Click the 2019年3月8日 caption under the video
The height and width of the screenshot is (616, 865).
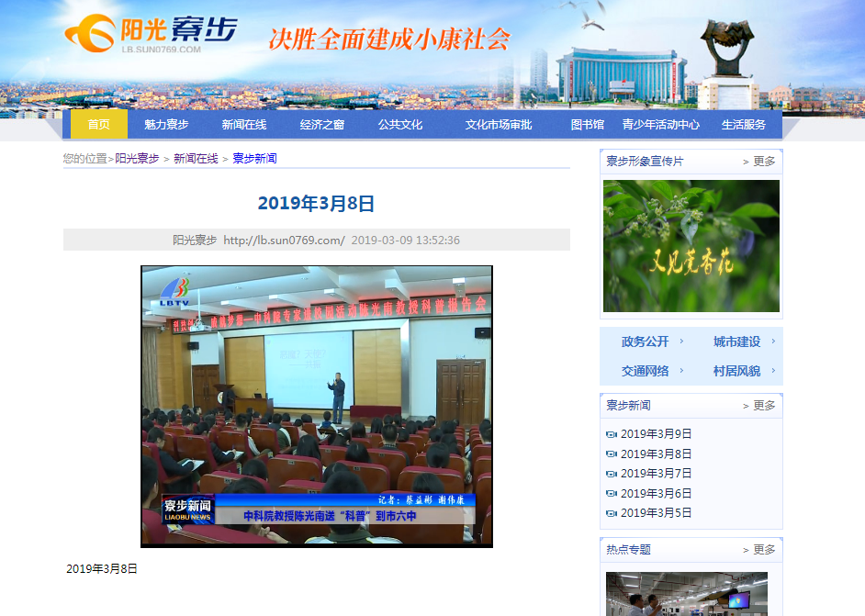coord(102,568)
